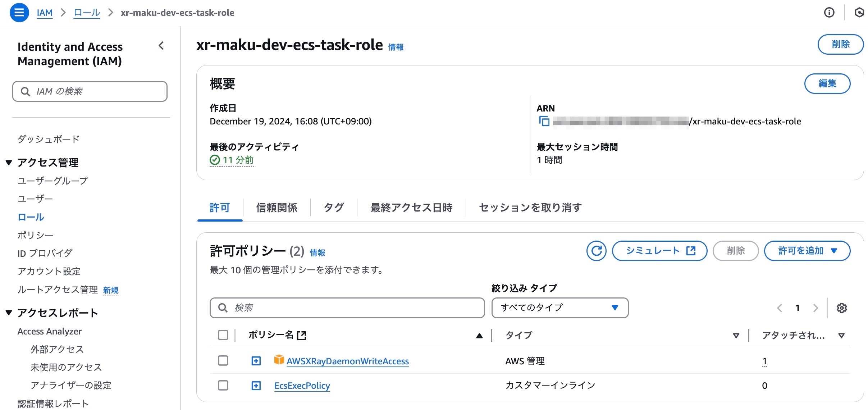Viewport: 868px width, 410px height.
Task: Open Access Analyzer in the sidebar
Action: tap(50, 331)
